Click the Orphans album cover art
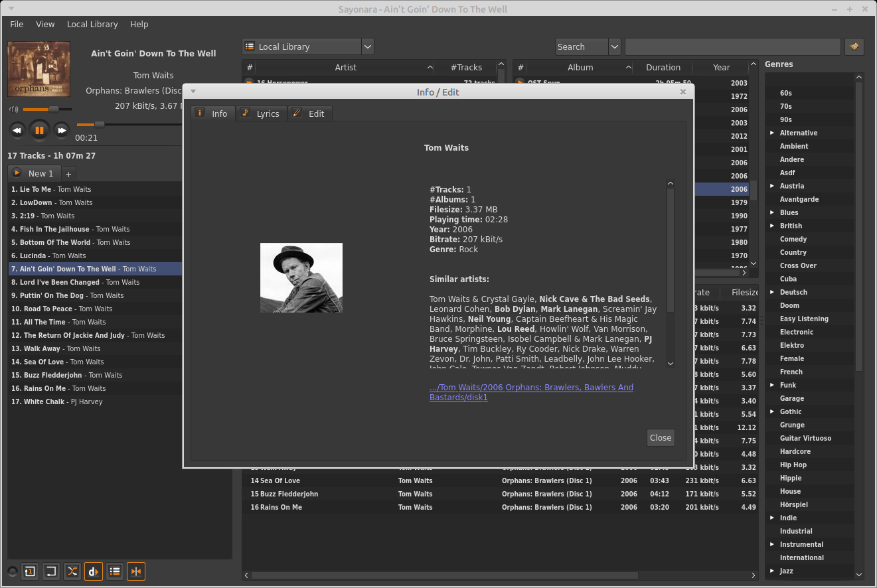The height and width of the screenshot is (588, 877). tap(39, 69)
